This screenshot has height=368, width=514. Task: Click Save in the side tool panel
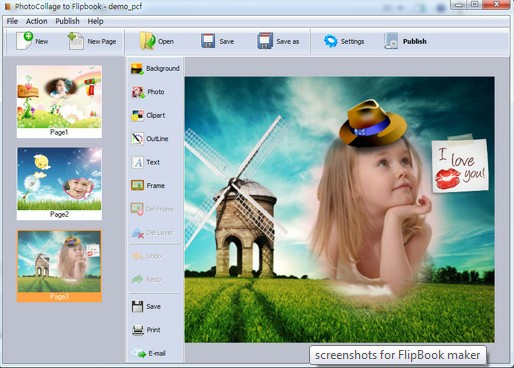[x=146, y=306]
